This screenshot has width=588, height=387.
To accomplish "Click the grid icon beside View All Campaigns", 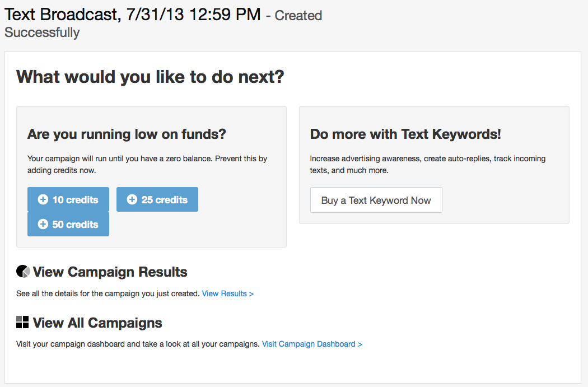I will 22,322.
